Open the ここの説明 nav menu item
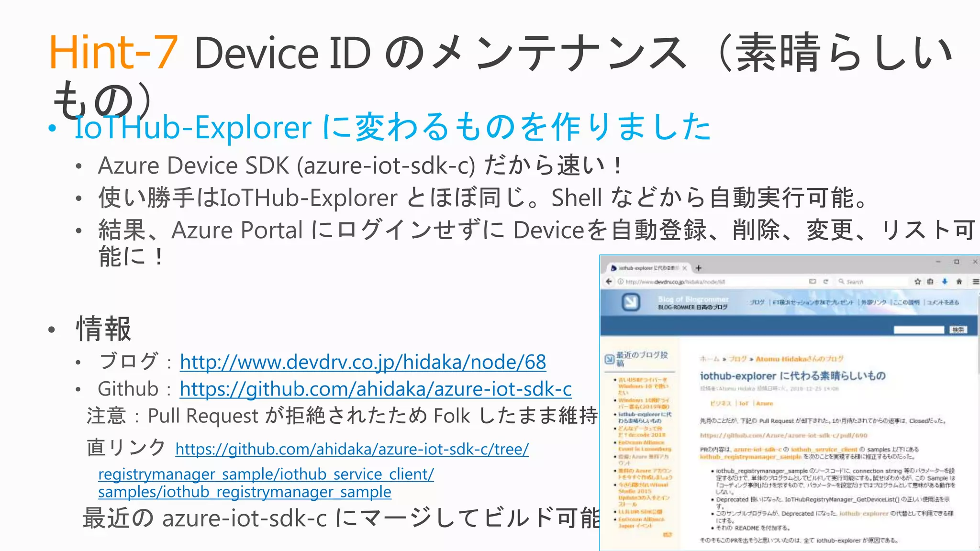 click(906, 302)
